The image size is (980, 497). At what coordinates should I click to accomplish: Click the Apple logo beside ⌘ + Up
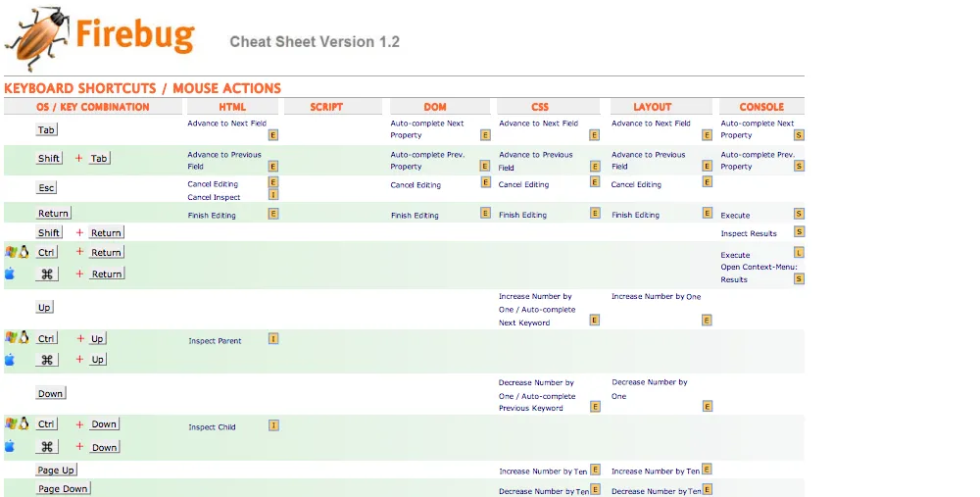[10, 360]
